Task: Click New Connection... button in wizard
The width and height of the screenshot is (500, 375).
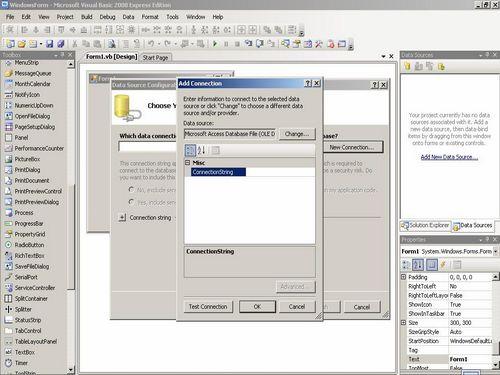Action: click(352, 147)
